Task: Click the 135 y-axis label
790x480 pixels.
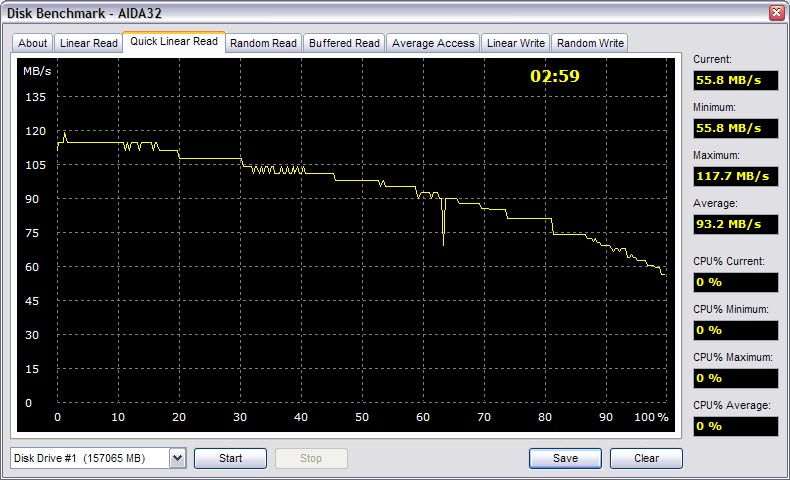Action: click(x=35, y=97)
